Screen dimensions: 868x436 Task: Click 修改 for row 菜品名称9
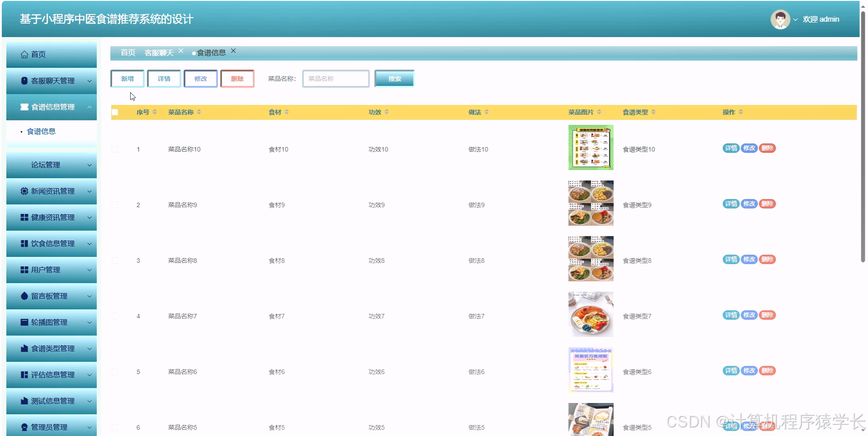[749, 204]
